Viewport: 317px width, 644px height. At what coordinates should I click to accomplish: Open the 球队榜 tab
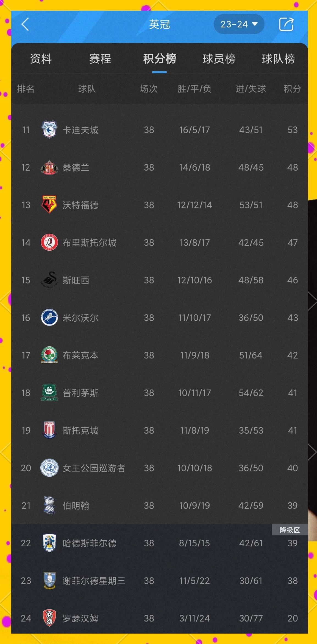point(278,59)
